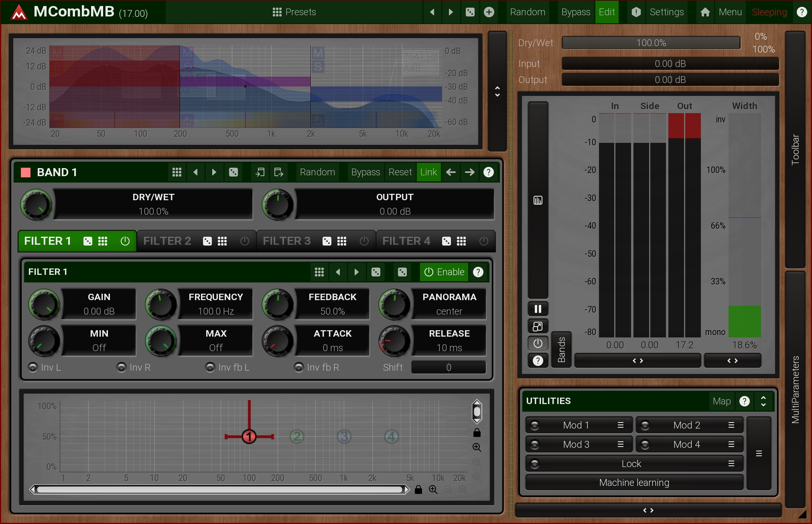Open the Presets menu
The height and width of the screenshot is (524, 812).
294,12
